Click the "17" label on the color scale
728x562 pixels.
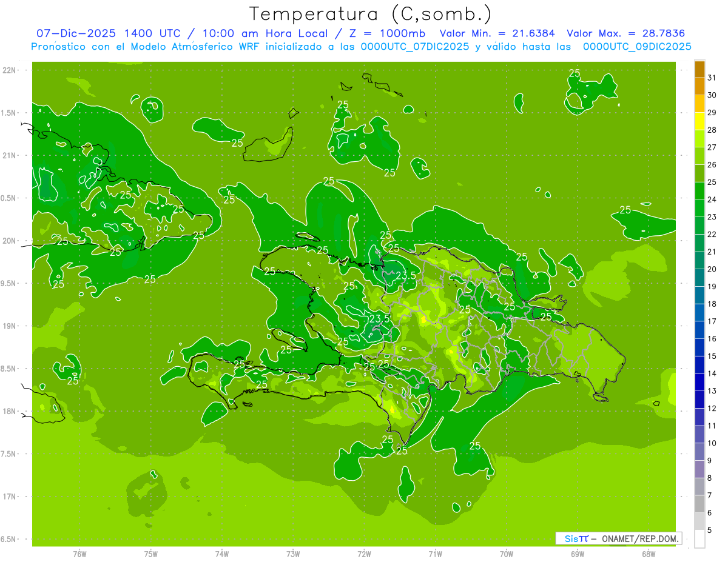tap(712, 321)
